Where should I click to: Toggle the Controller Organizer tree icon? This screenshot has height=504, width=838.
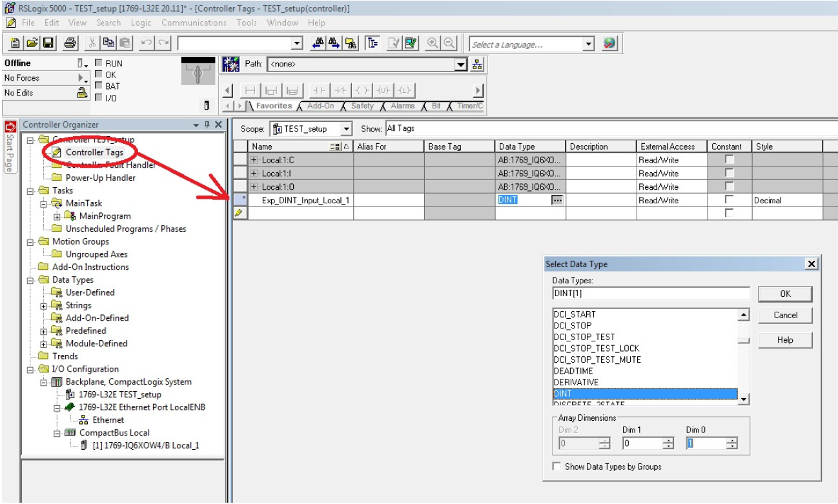[373, 44]
